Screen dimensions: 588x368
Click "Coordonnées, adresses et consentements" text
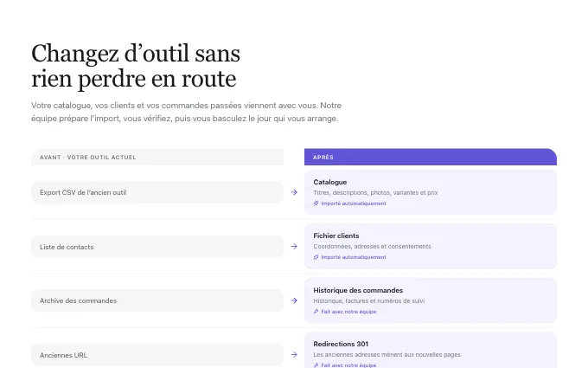[x=372, y=246]
